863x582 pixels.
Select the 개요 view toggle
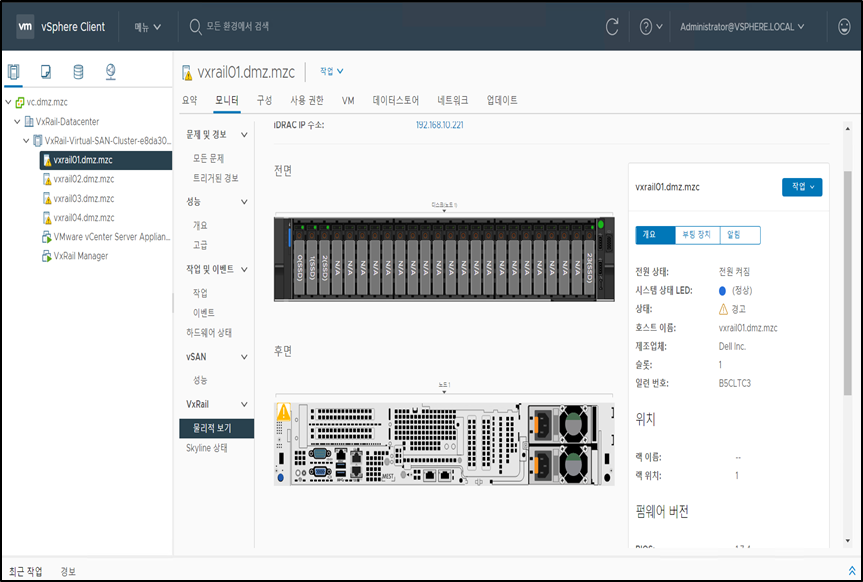(655, 235)
